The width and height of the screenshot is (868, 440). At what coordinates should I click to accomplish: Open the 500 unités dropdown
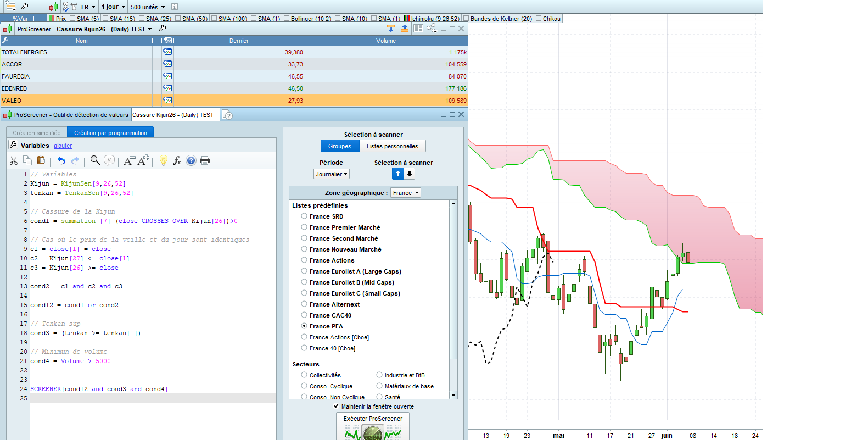(x=148, y=7)
